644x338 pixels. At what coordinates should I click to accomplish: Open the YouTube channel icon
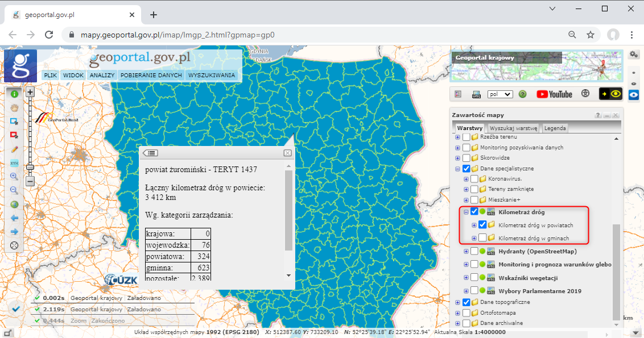click(554, 94)
